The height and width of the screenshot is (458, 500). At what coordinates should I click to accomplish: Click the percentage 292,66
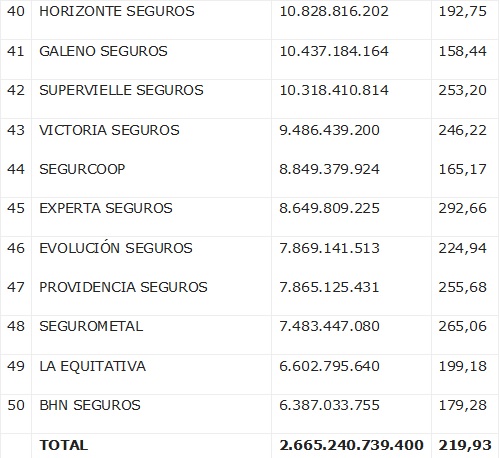[463, 208]
